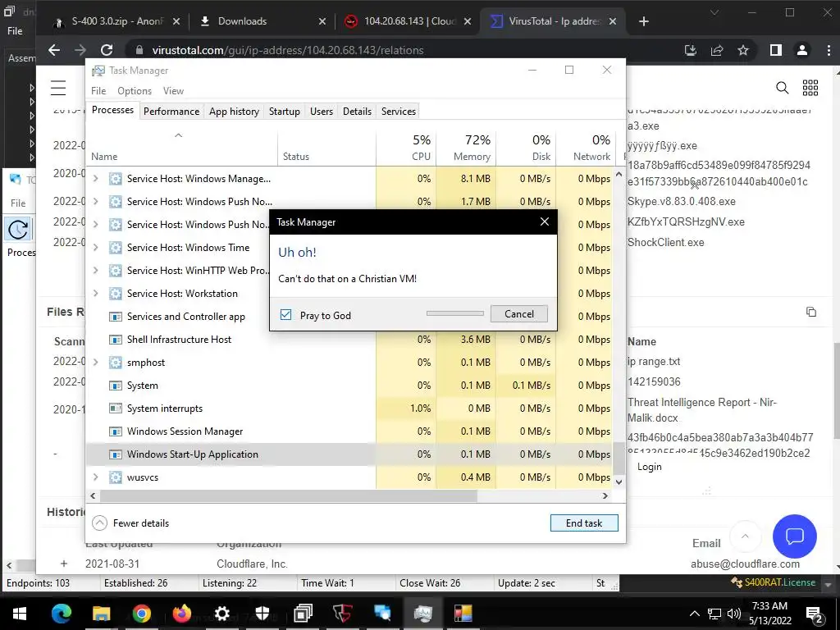
Task: Open the Task Manager View menu
Action: 173,90
